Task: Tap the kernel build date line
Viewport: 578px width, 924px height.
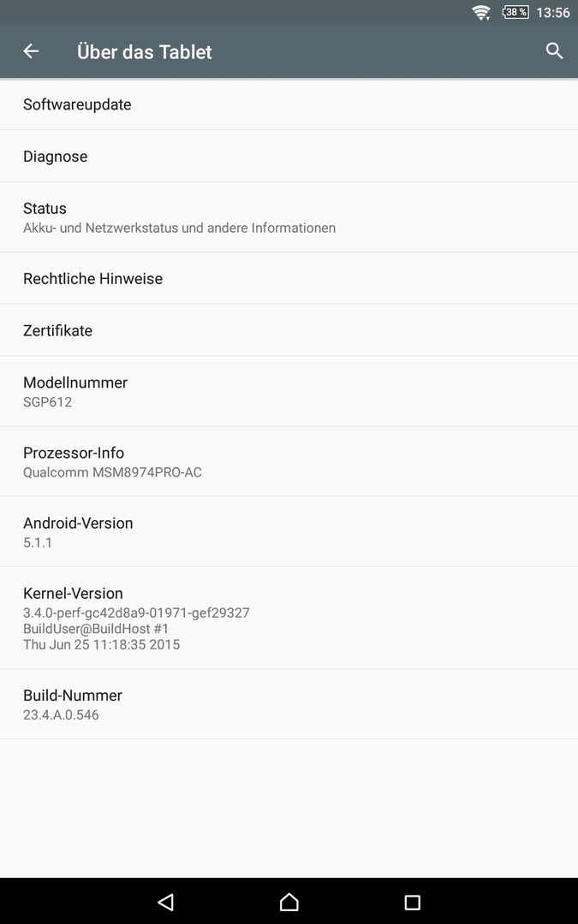Action: tap(101, 645)
